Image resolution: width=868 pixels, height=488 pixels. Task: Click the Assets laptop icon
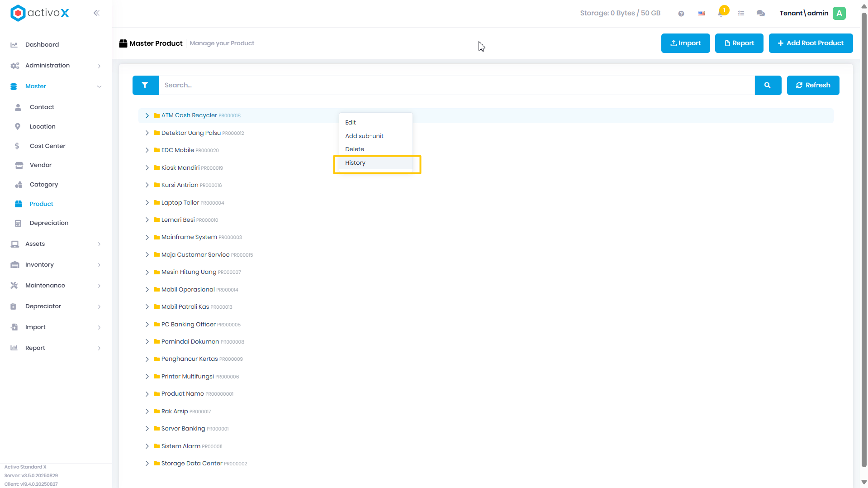[15, 244]
